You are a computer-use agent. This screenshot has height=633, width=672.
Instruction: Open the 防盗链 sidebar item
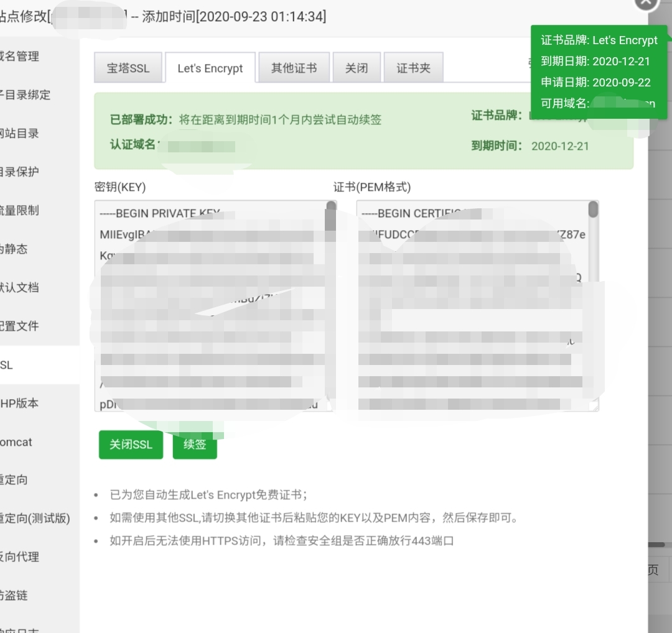[39, 595]
